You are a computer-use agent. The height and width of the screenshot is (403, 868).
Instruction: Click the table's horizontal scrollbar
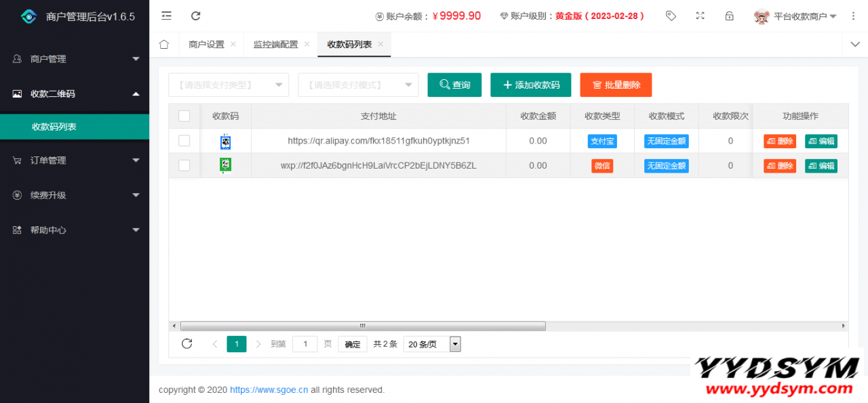363,326
